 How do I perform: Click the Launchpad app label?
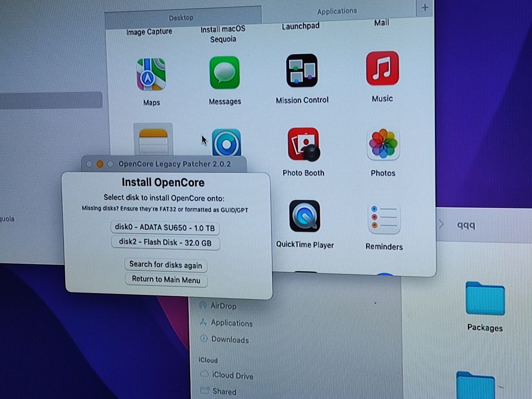301,26
